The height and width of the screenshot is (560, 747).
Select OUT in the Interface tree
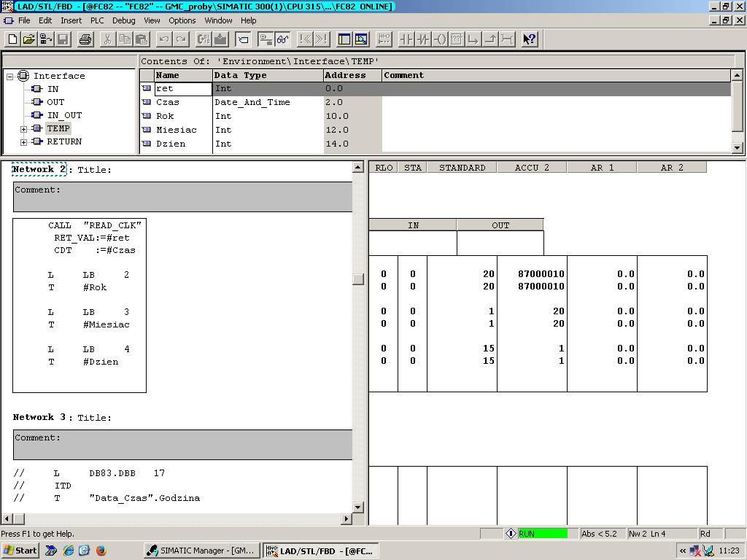(x=55, y=102)
